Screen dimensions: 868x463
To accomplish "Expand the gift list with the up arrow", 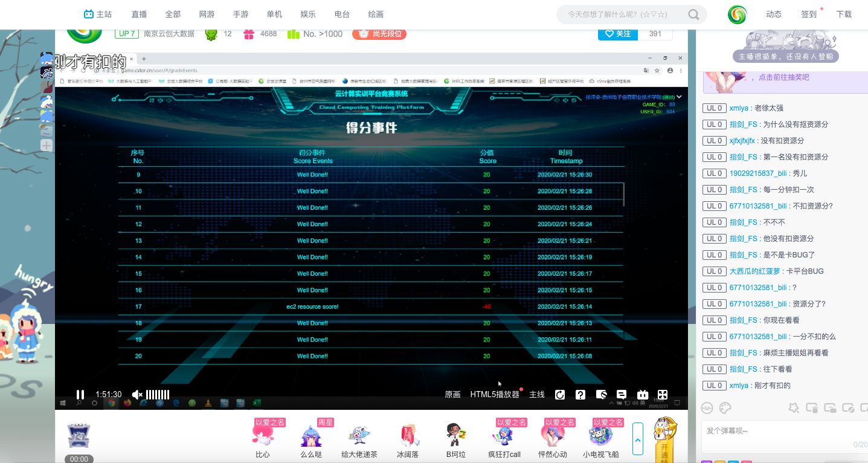I will tap(637, 439).
